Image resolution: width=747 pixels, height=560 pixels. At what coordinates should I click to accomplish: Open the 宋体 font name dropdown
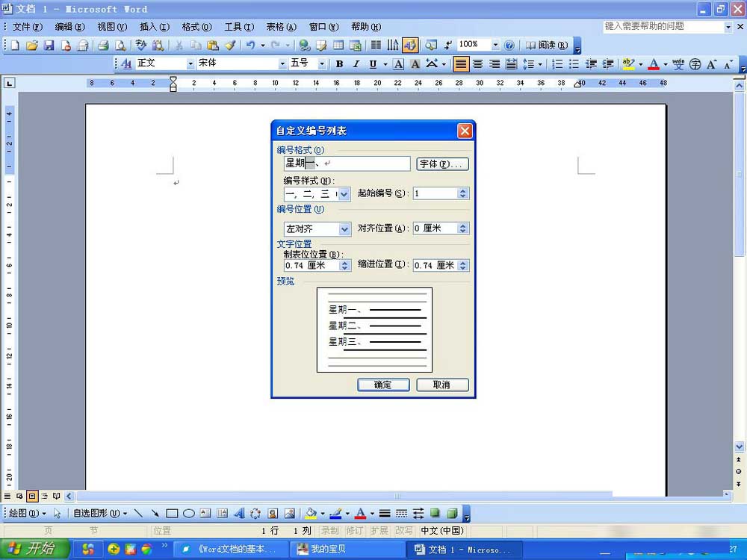point(282,64)
